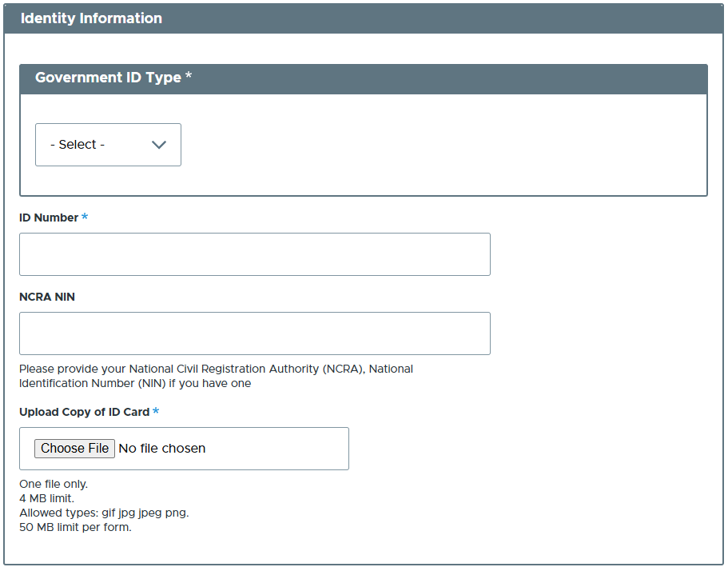Open the Government ID Type dropdown
Screen dimensions: 728x571
click(108, 144)
